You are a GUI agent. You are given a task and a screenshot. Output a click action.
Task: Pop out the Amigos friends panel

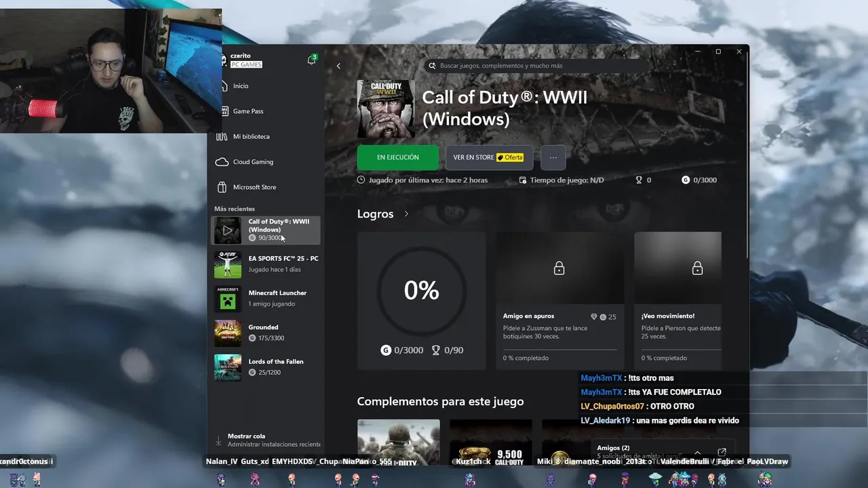click(722, 452)
